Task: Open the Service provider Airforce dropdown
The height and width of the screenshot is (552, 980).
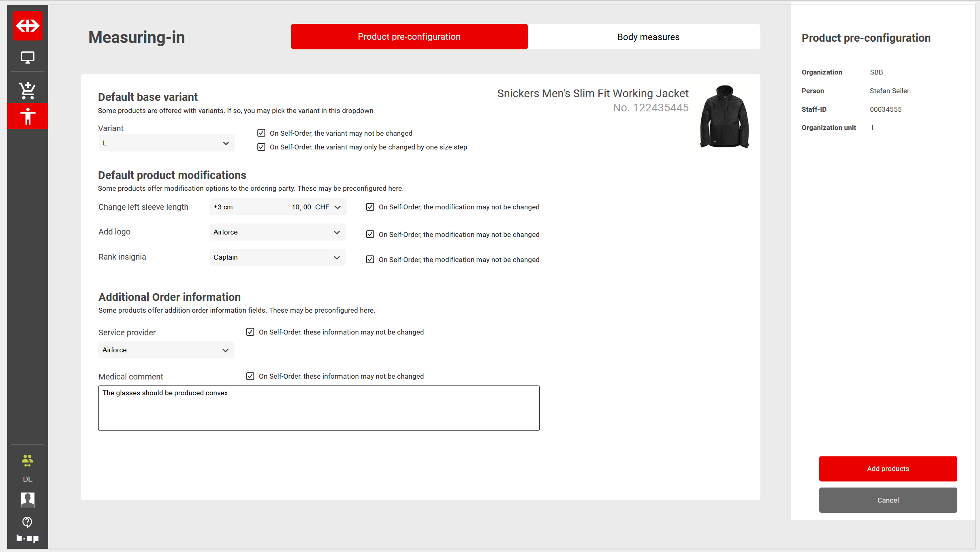Action: [x=166, y=350]
